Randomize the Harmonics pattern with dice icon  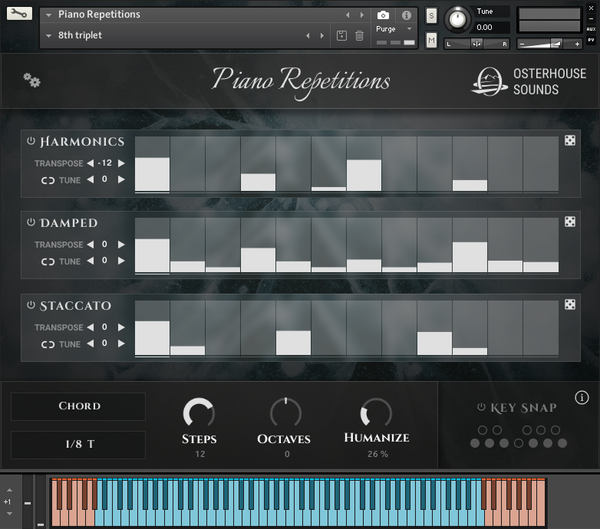point(570,140)
